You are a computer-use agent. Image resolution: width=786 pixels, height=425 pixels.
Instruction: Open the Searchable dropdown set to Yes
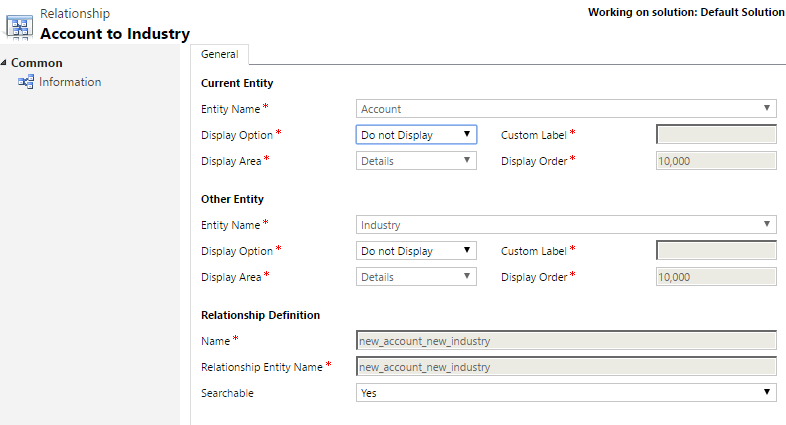pyautogui.click(x=566, y=393)
